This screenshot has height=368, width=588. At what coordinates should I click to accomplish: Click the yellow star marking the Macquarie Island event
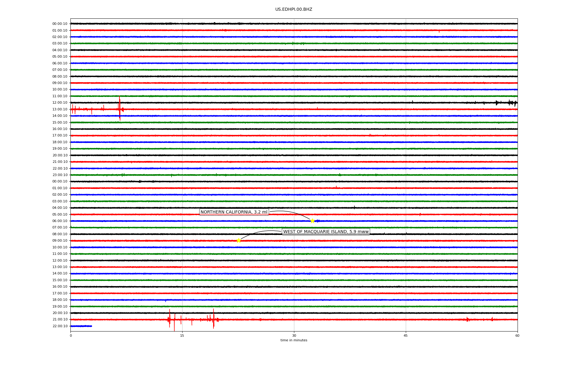(x=239, y=240)
